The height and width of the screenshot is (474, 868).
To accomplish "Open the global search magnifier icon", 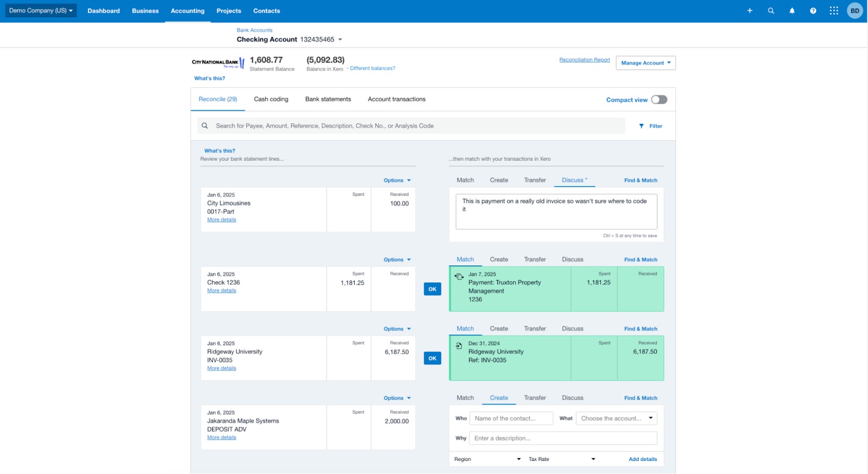I will 771,11.
